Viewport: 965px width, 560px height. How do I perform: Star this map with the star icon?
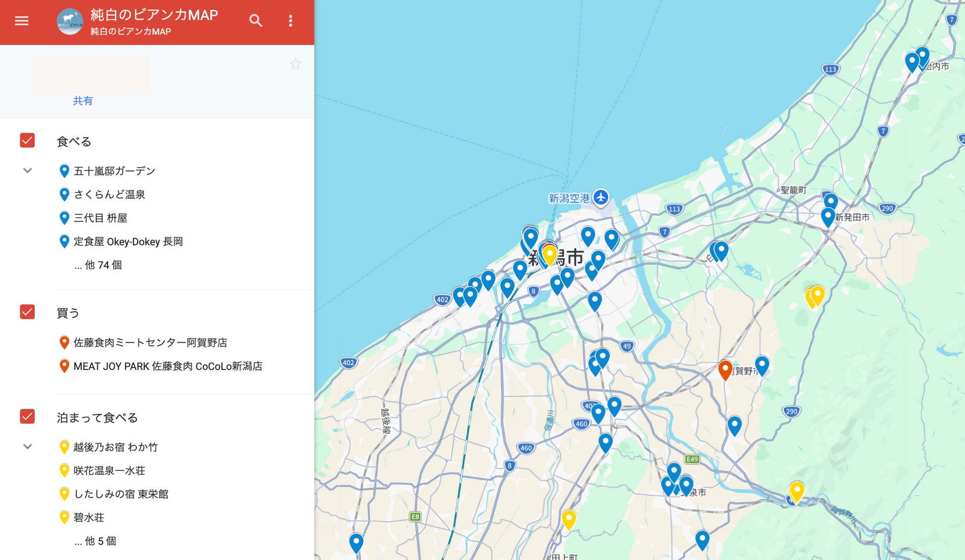(x=295, y=64)
